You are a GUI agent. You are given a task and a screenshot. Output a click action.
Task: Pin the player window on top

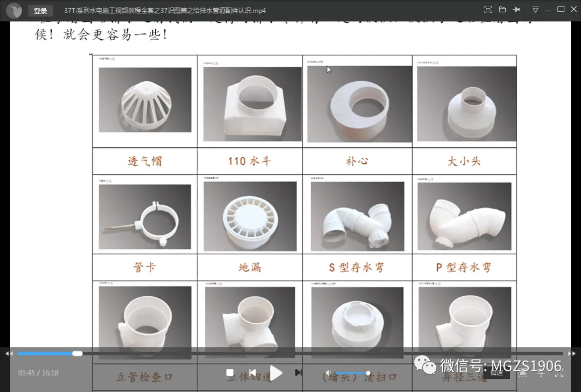pyautogui.click(x=516, y=10)
